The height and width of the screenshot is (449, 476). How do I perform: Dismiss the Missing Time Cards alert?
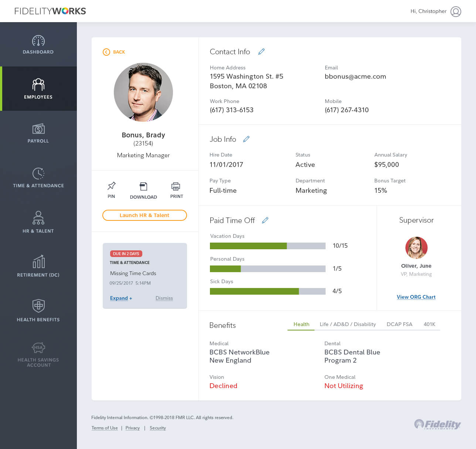[164, 298]
